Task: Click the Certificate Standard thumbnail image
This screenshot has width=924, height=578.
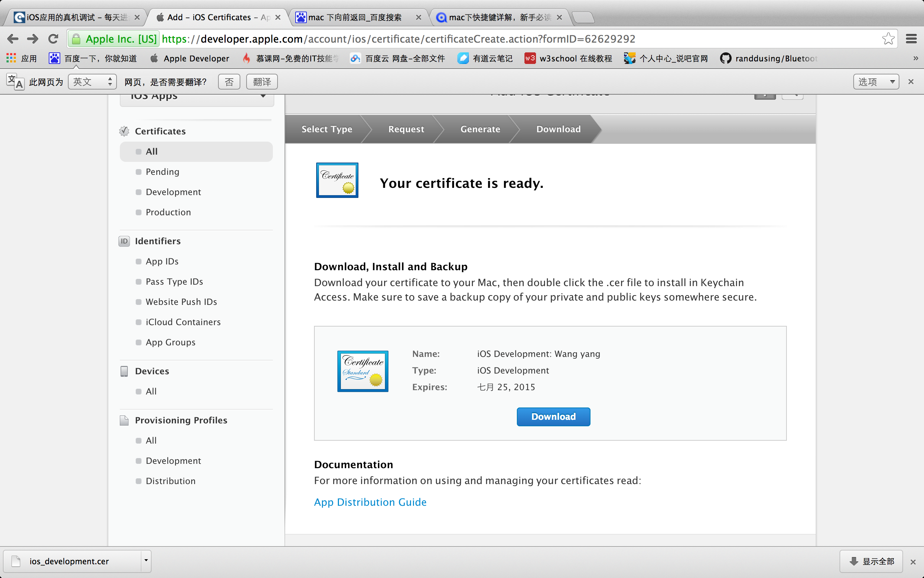Action: point(363,371)
